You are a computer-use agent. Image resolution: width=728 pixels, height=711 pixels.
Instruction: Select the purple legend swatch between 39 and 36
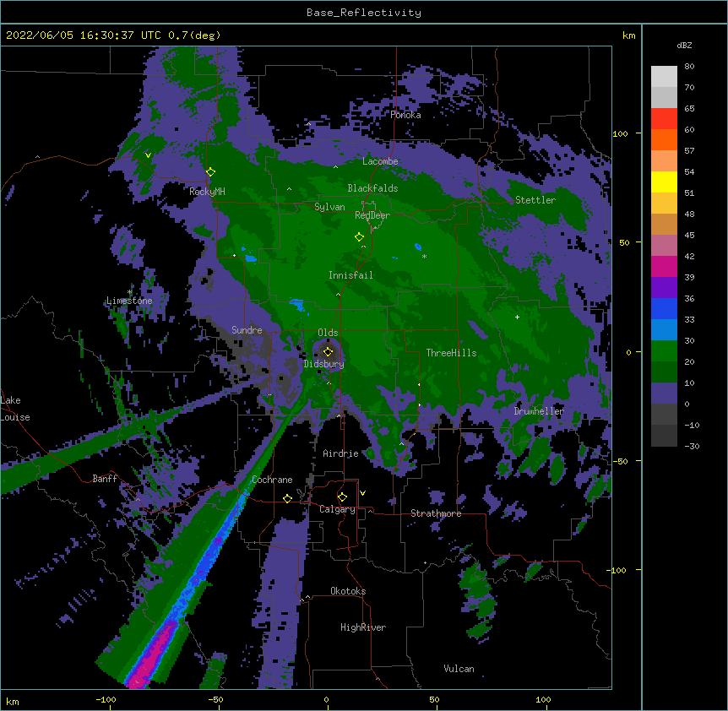(x=664, y=288)
